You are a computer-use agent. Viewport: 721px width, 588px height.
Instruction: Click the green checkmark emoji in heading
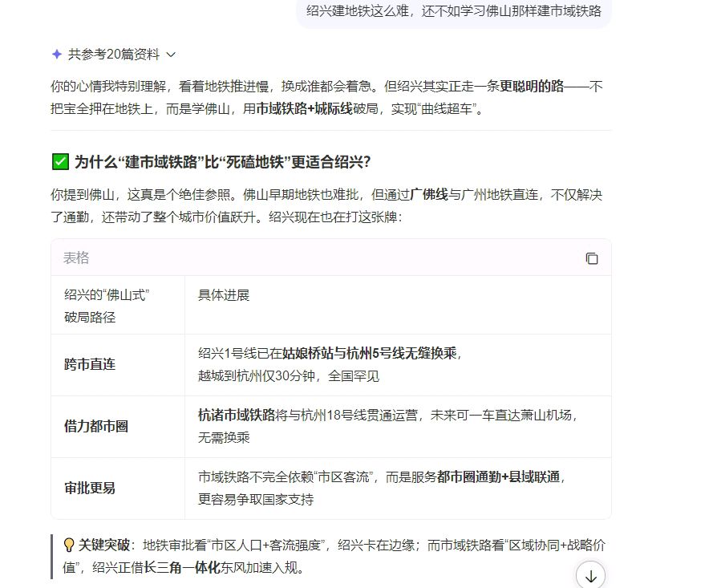point(60,162)
